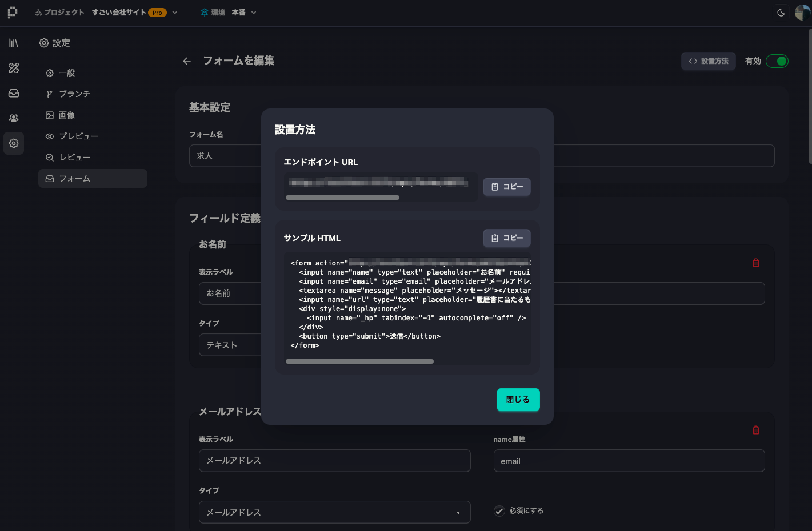Click the Pro badge
This screenshot has height=531, width=812.
(x=157, y=13)
